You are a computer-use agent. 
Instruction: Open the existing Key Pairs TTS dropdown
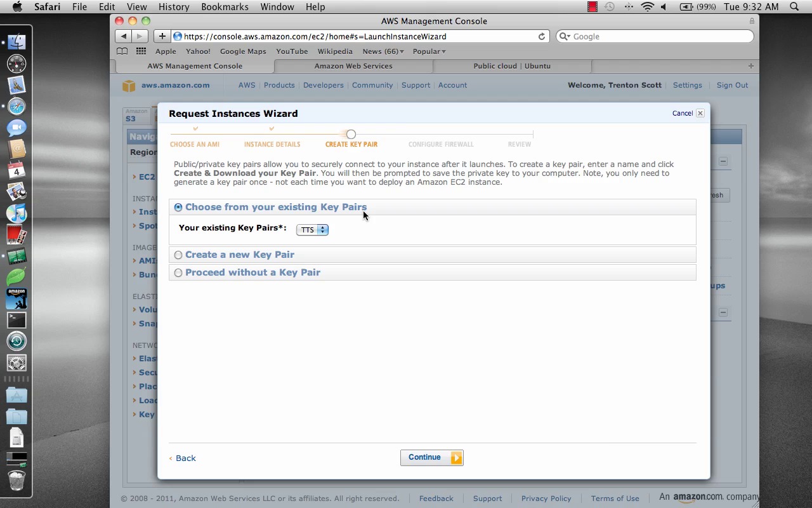click(x=312, y=230)
